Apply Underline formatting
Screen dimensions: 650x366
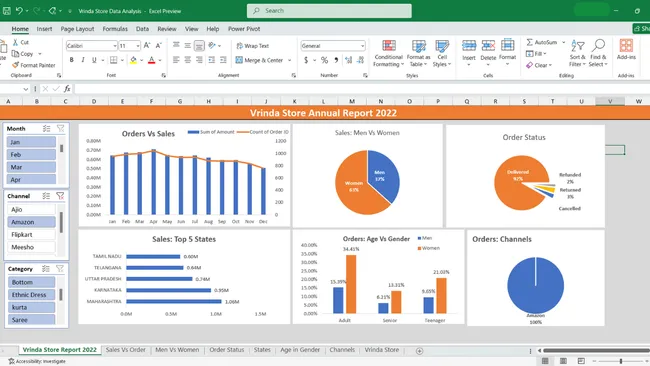[94, 60]
